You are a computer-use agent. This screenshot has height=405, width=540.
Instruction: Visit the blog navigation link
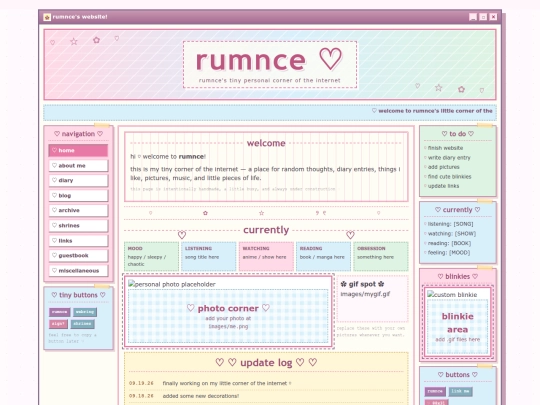pos(78,196)
